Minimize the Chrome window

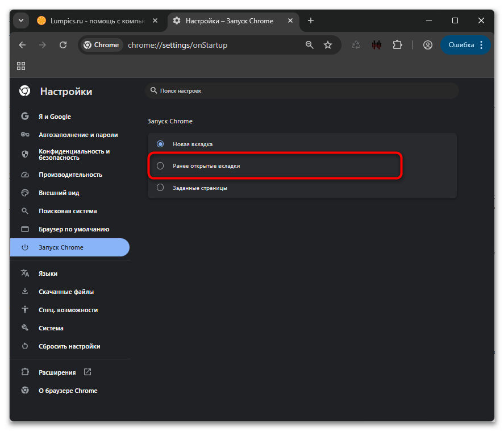coord(429,20)
